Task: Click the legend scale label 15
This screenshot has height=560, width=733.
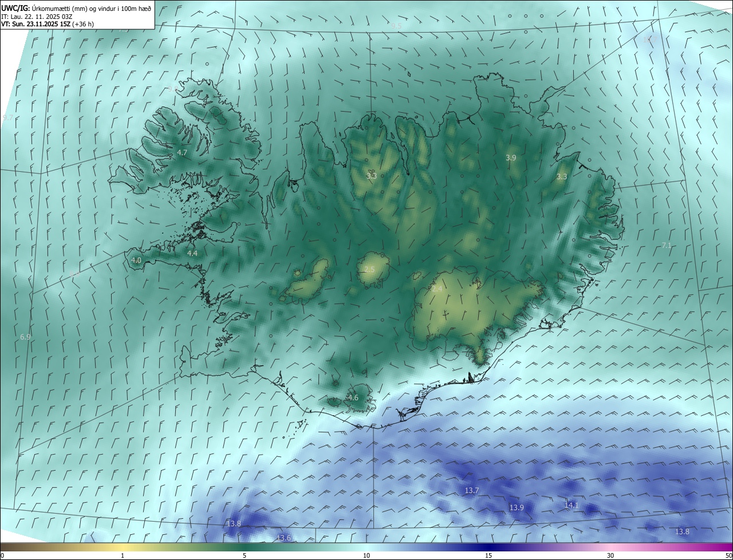Action: 488,555
